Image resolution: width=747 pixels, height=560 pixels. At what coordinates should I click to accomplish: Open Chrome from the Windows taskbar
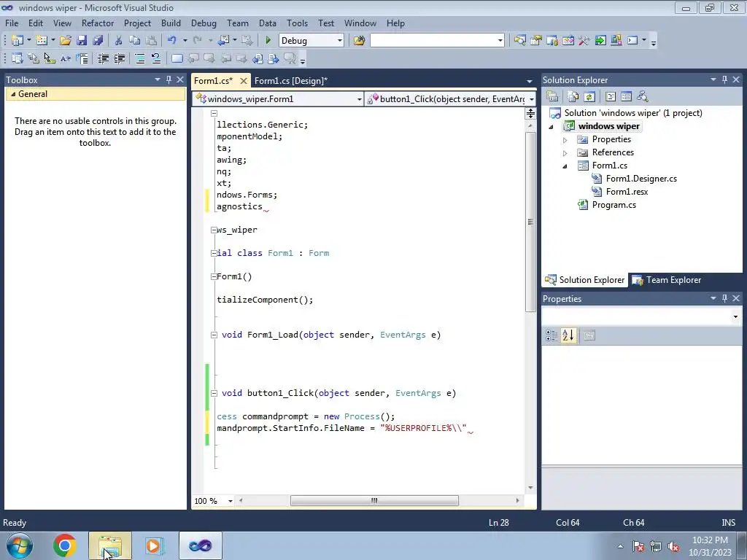click(65, 545)
